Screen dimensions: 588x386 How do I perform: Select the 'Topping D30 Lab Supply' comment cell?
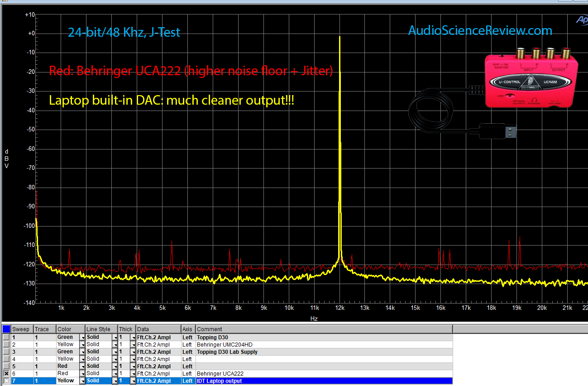pos(324,352)
